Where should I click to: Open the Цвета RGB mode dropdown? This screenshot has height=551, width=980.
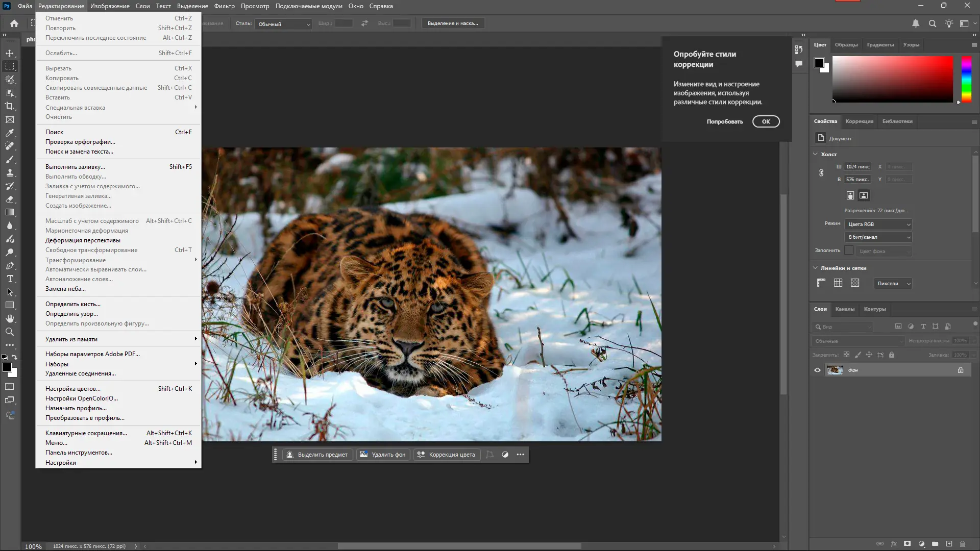(878, 224)
